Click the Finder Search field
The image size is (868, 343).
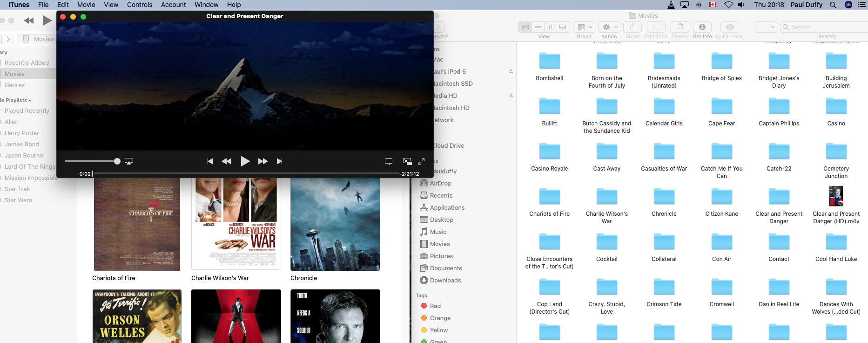pyautogui.click(x=824, y=27)
